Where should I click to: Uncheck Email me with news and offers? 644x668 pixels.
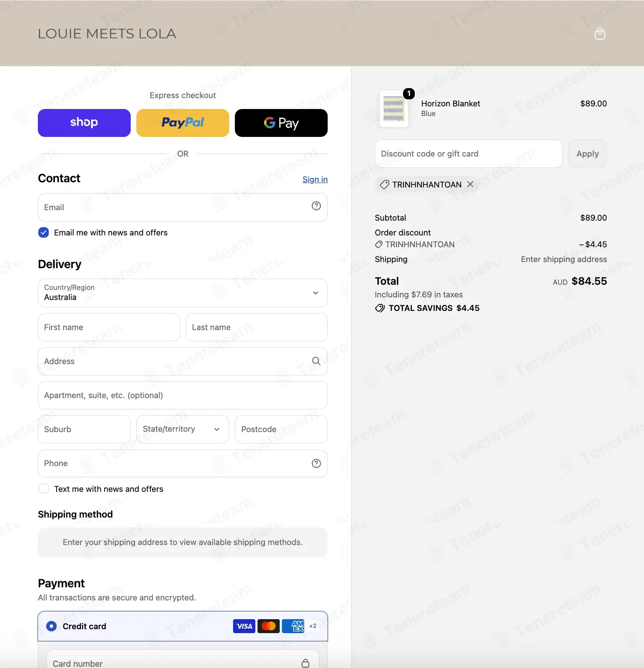point(44,232)
